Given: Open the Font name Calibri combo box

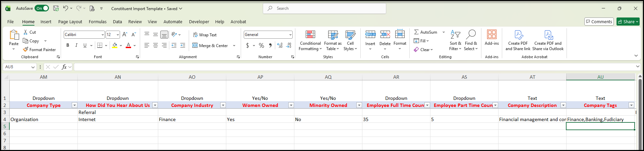Looking at the screenshot, I should pos(84,35).
